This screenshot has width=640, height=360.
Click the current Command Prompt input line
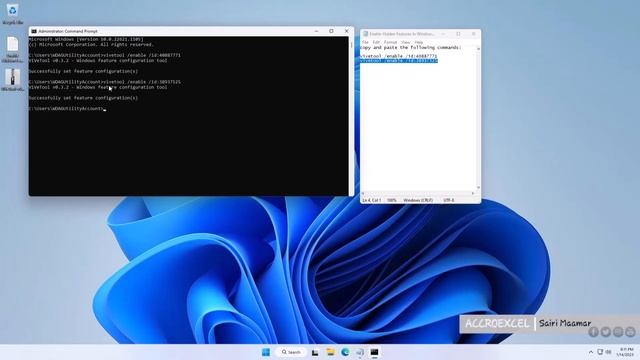[67, 109]
